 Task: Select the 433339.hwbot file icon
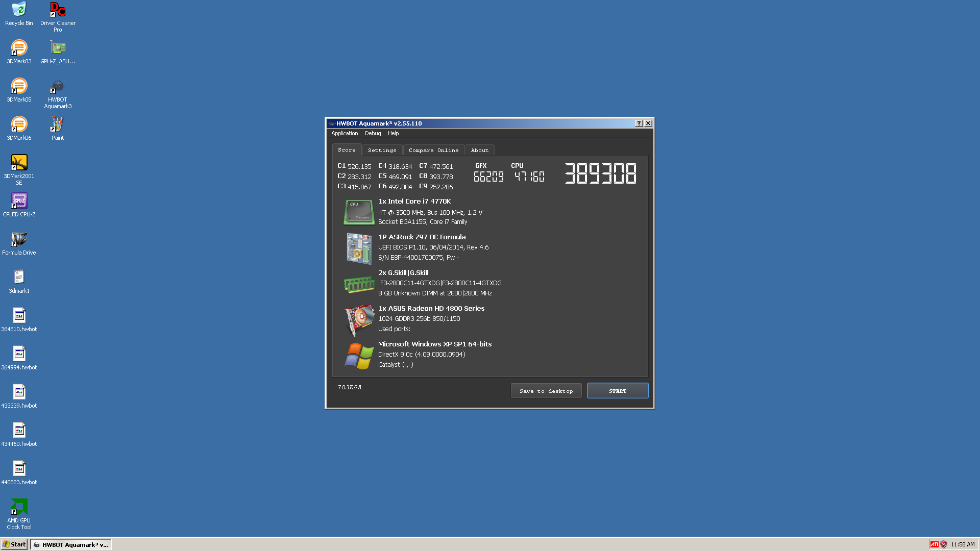coord(19,396)
